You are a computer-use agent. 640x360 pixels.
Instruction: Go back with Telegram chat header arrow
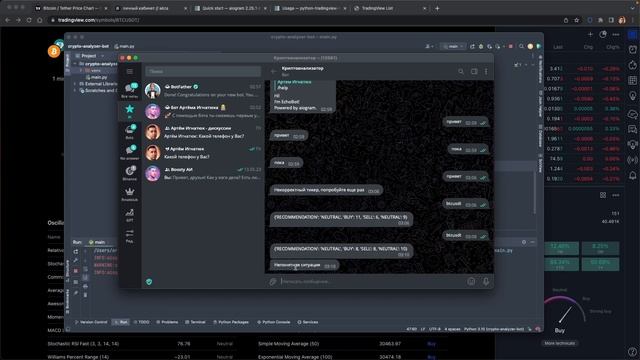pos(273,71)
